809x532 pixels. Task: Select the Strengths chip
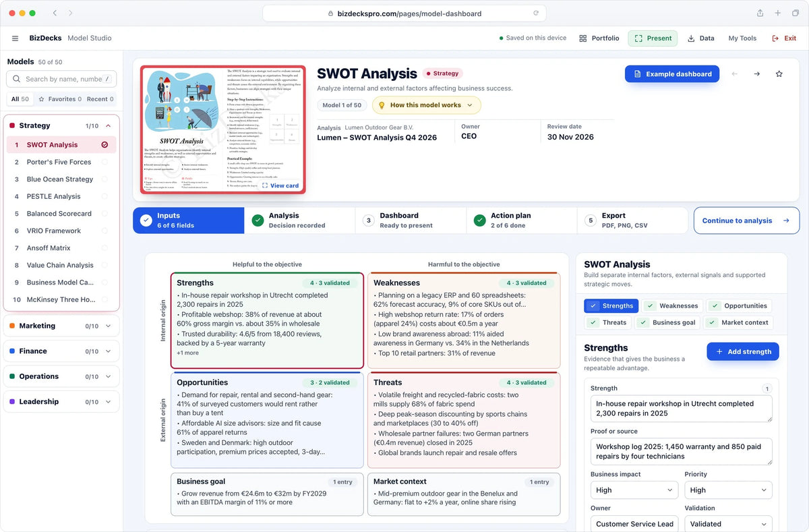(x=611, y=305)
